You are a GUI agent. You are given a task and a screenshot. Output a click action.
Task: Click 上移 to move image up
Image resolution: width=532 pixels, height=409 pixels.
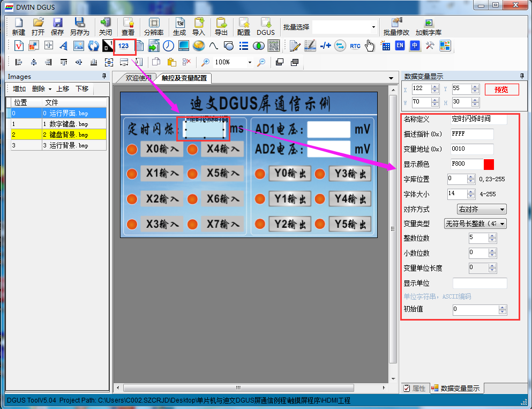[x=63, y=89]
